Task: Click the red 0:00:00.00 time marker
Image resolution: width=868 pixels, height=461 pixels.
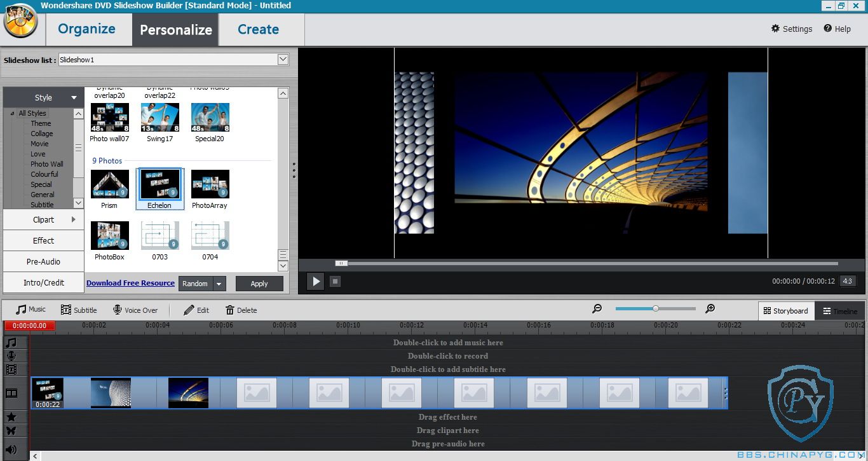Action: (x=30, y=326)
